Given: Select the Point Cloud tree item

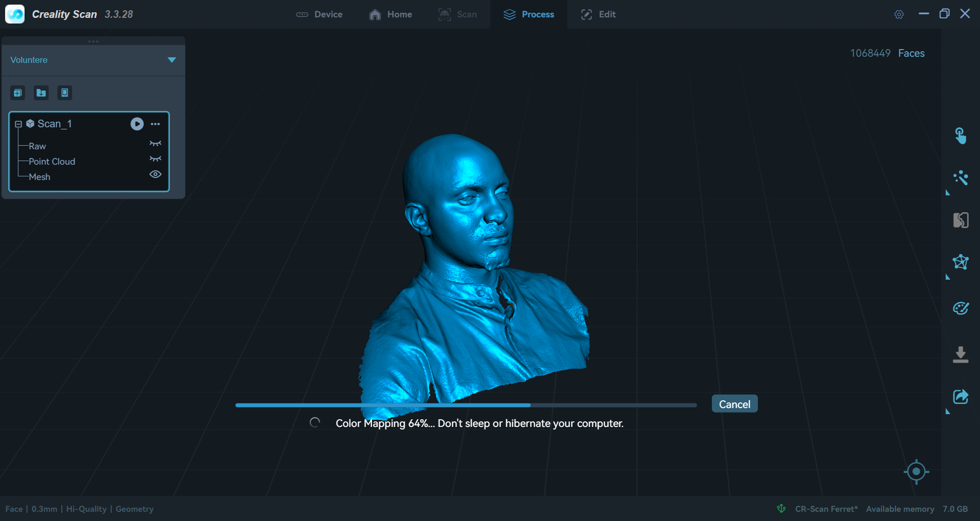Looking at the screenshot, I should point(52,162).
